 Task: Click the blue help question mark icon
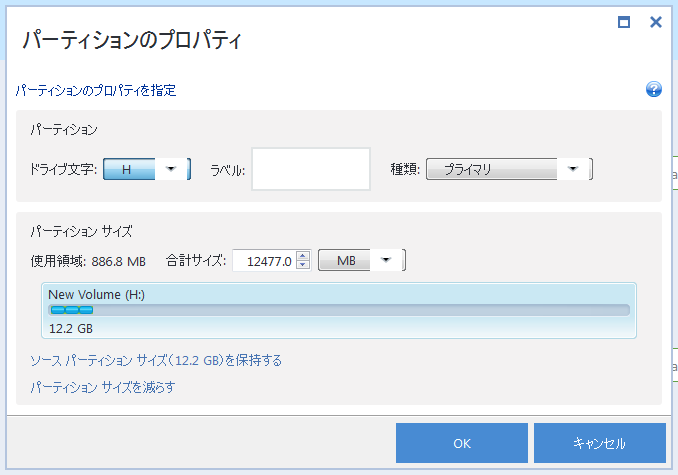coord(654,89)
